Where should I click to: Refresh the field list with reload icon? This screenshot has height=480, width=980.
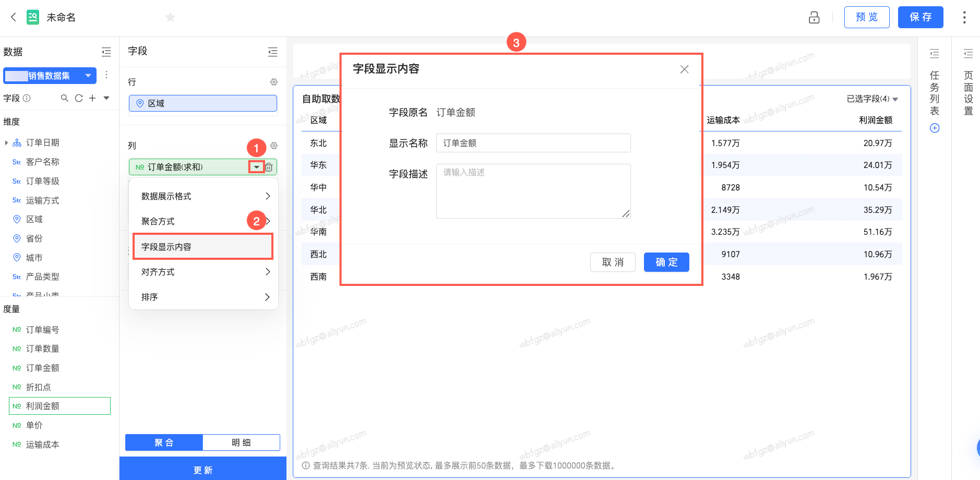pyautogui.click(x=79, y=98)
